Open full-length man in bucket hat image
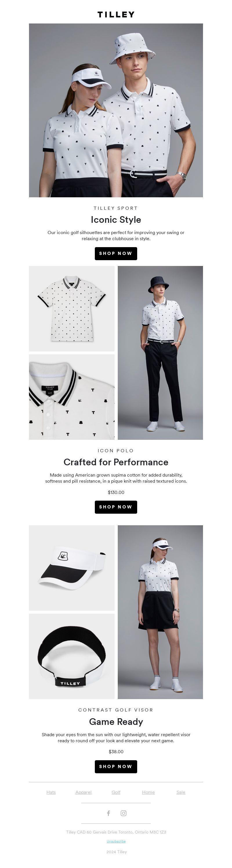 160,353
